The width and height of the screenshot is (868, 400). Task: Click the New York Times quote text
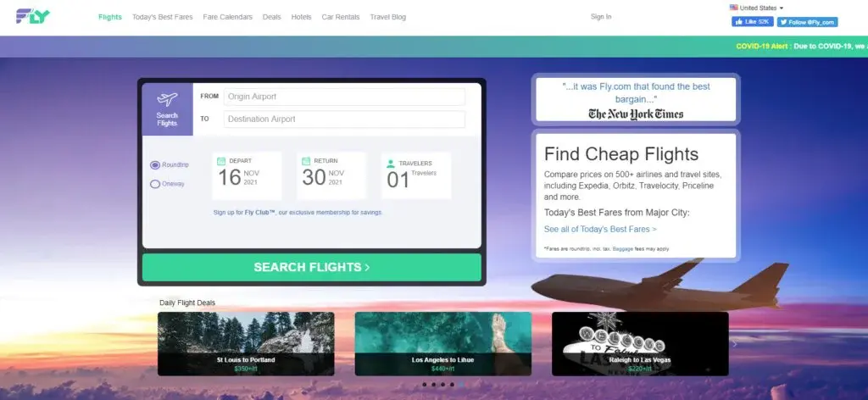636,93
